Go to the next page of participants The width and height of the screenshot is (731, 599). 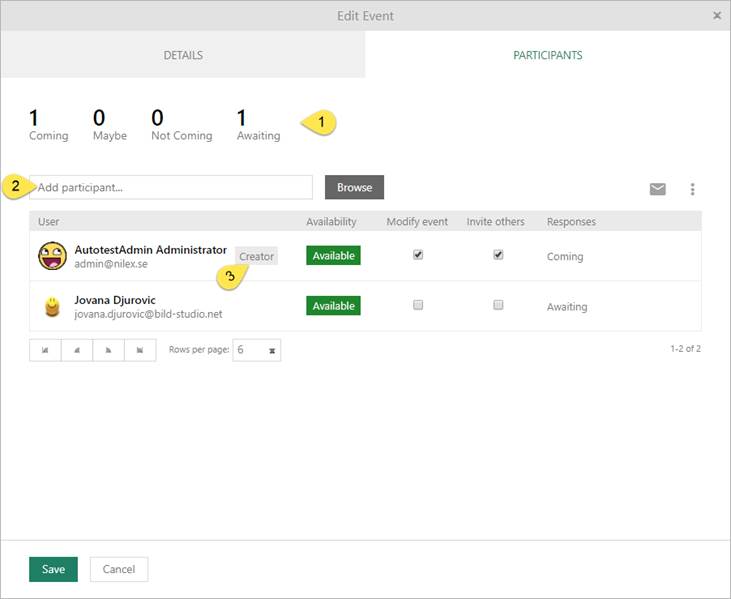coord(108,350)
